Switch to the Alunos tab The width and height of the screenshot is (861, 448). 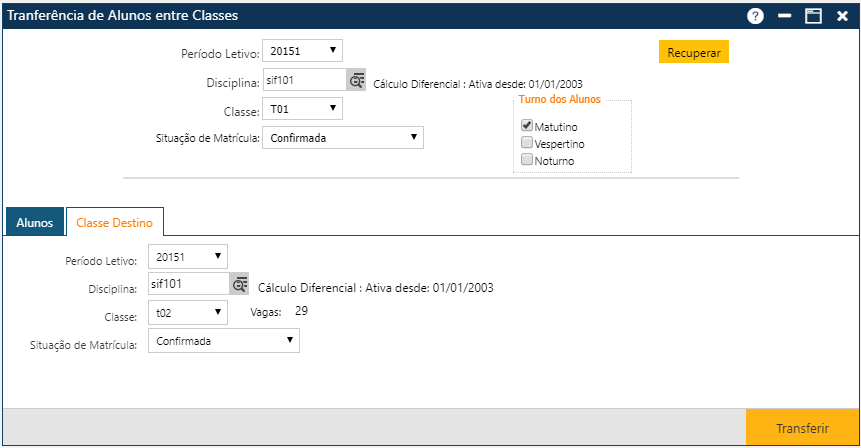pyautogui.click(x=35, y=223)
